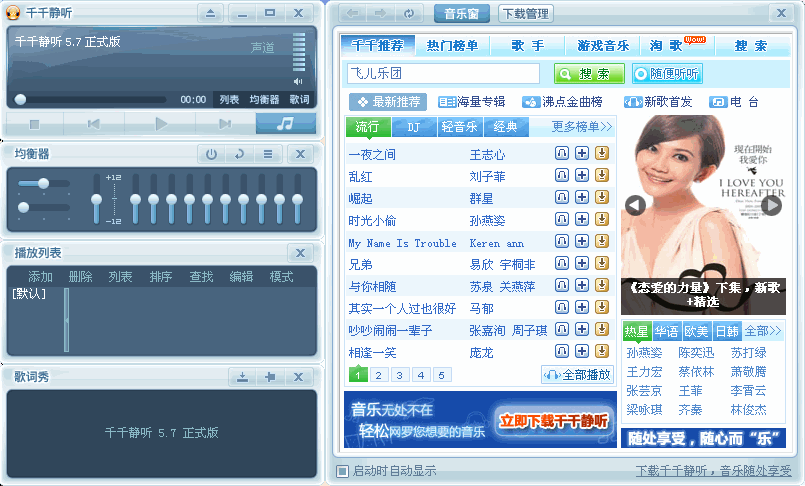Toggle the 均衡器 panel button
Image resolution: width=805 pixels, height=486 pixels.
coord(264,100)
